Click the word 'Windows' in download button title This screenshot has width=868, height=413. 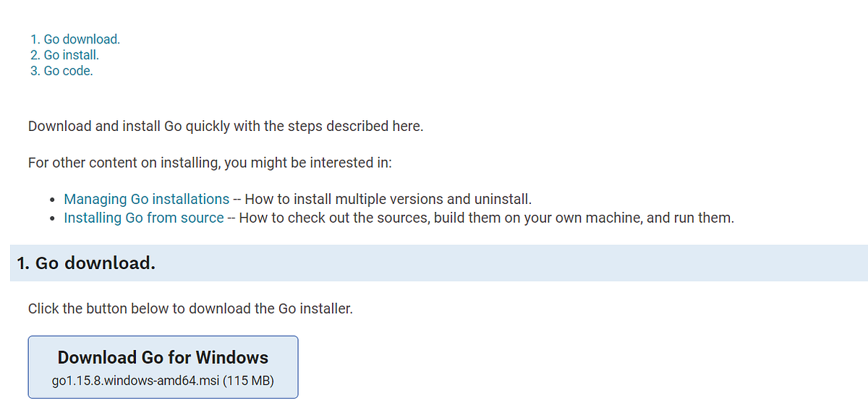231,357
